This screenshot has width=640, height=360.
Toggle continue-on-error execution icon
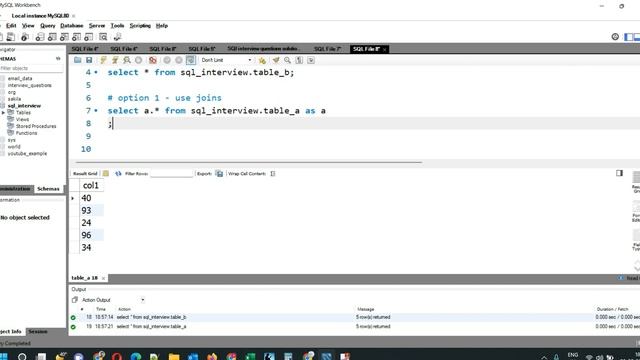click(153, 60)
